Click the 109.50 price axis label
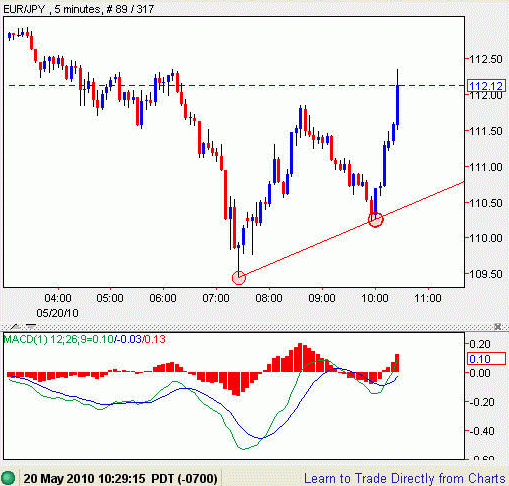This screenshot has width=509, height=486. pyautogui.click(x=486, y=274)
